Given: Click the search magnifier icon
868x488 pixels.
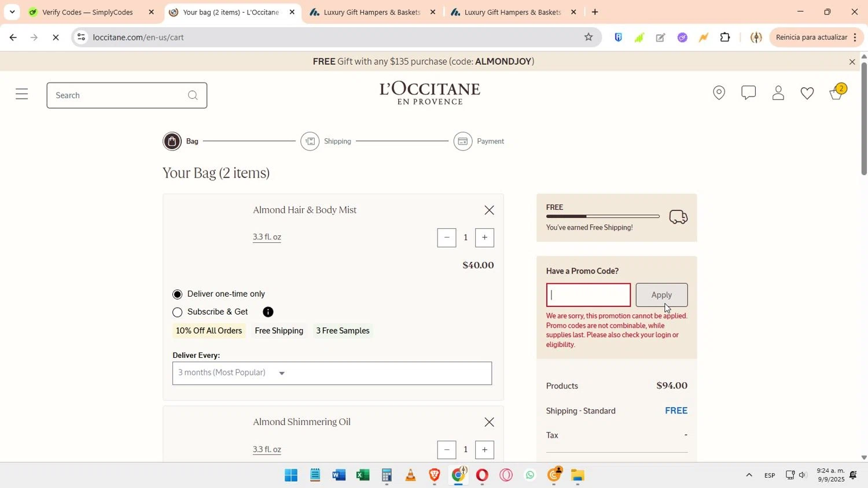Looking at the screenshot, I should (193, 95).
